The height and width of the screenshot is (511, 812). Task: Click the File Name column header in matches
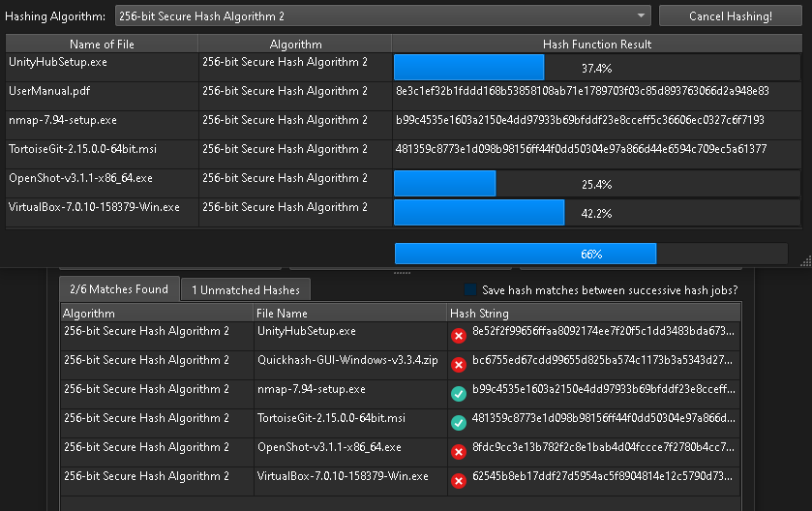[x=349, y=314]
